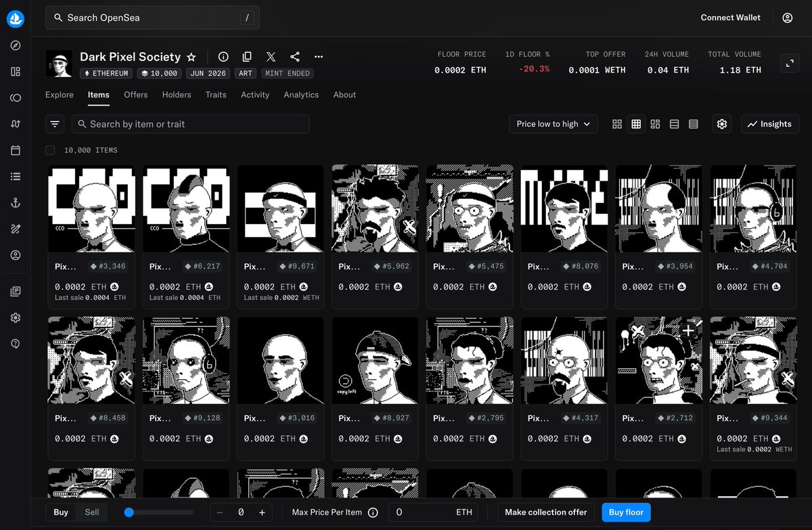Share the Dark Pixel Society collection
This screenshot has width=812, height=530.
pos(295,57)
